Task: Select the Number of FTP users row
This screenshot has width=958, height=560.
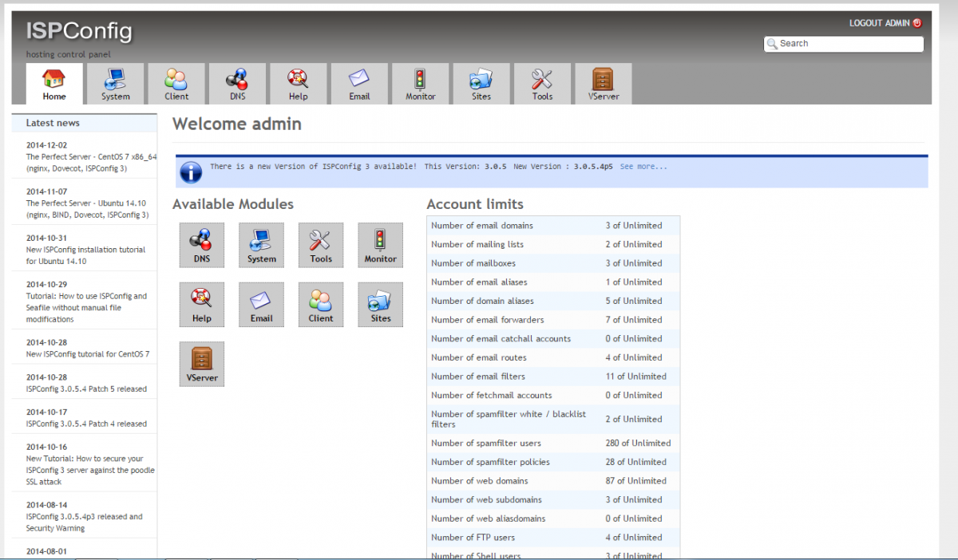Action: (553, 538)
